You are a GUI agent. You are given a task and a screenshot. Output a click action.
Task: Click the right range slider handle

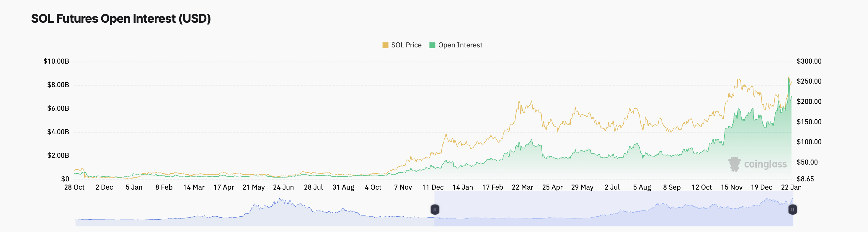(x=792, y=209)
